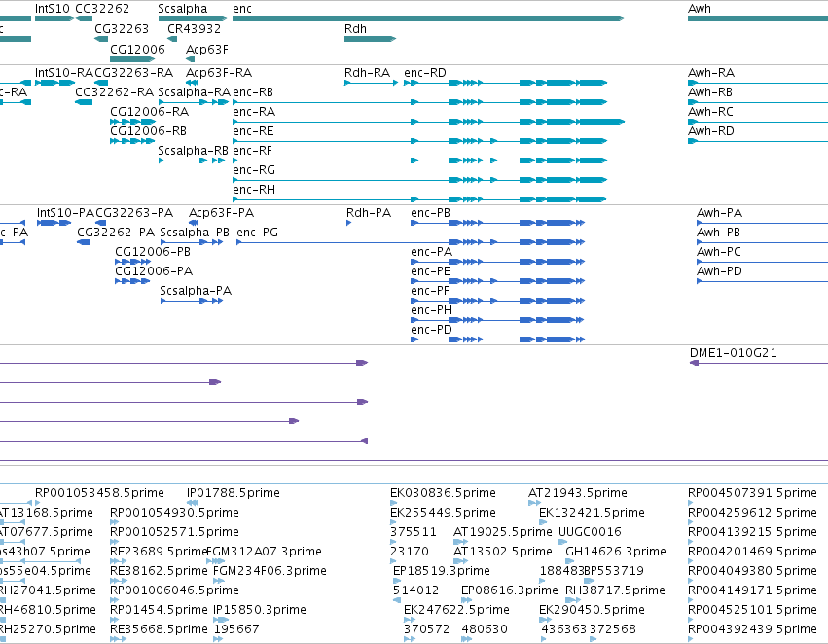
Task: Select the enc-RF transcript label
Action: pos(252,151)
